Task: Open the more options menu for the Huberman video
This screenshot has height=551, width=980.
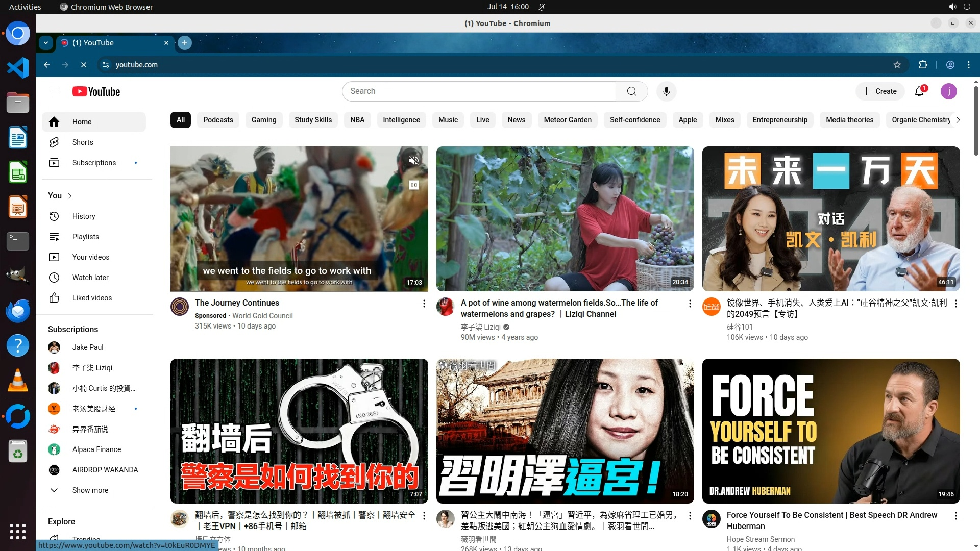Action: (x=955, y=516)
